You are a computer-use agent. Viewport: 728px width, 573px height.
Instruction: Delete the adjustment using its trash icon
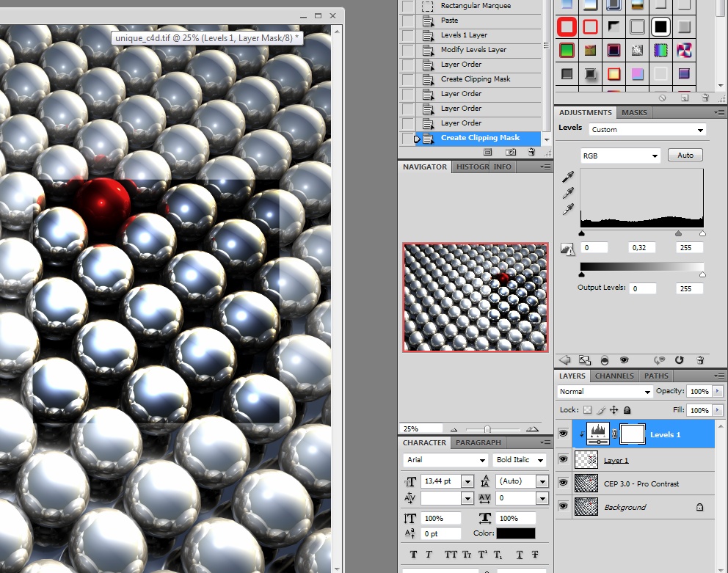[x=700, y=360]
